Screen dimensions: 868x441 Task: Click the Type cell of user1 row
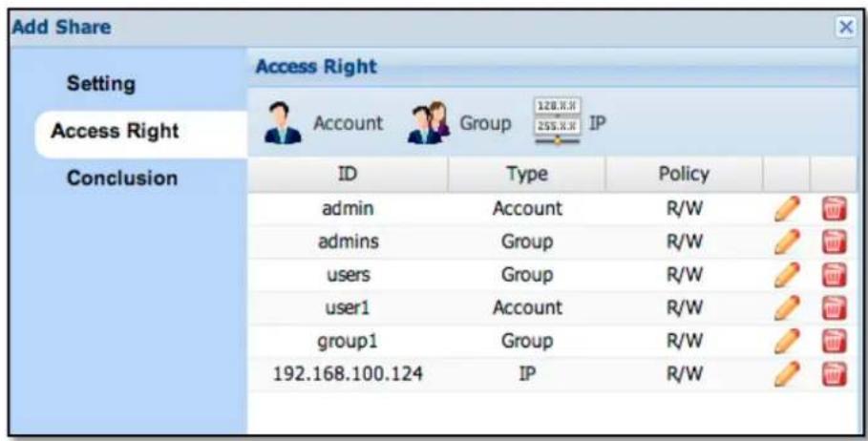527,307
